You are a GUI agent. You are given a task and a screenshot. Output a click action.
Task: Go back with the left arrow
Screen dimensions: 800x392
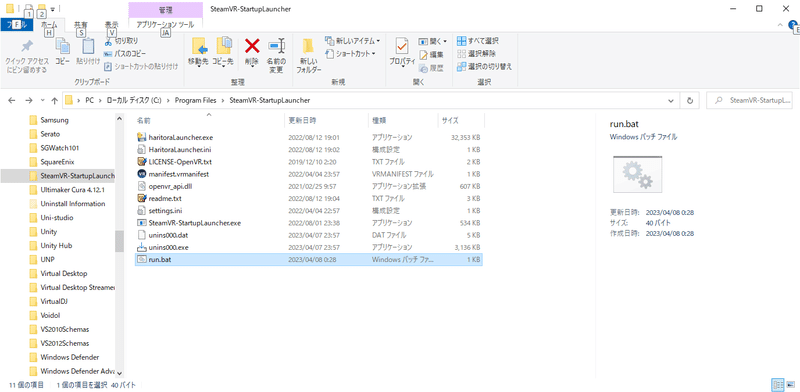(x=12, y=101)
